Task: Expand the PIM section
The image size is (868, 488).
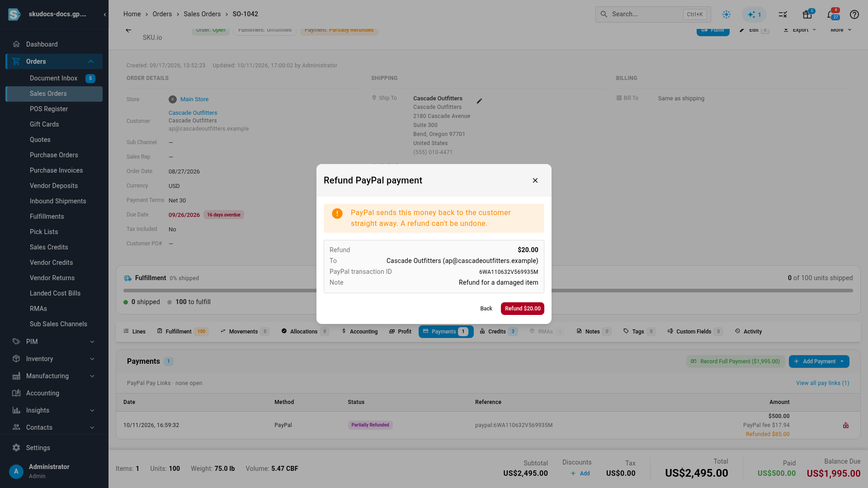Action: pos(54,342)
